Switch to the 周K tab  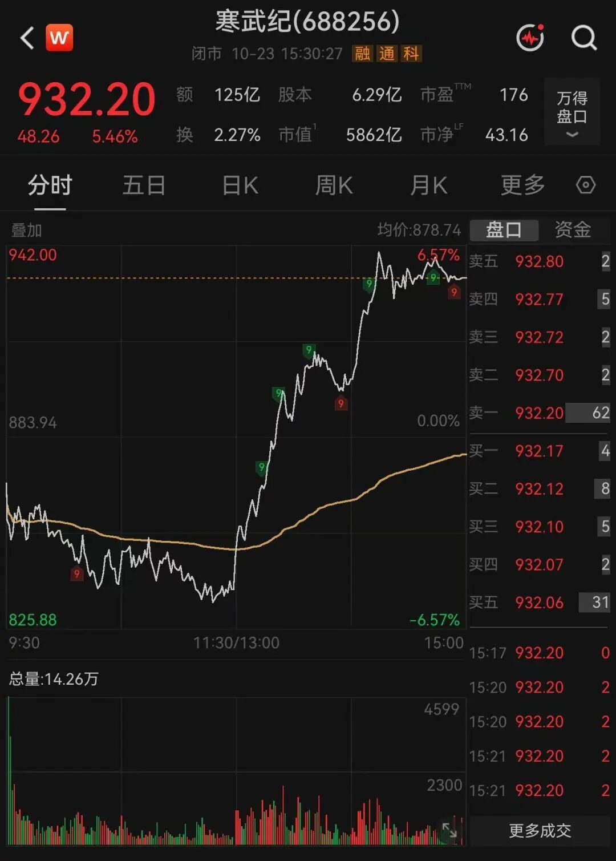(334, 185)
